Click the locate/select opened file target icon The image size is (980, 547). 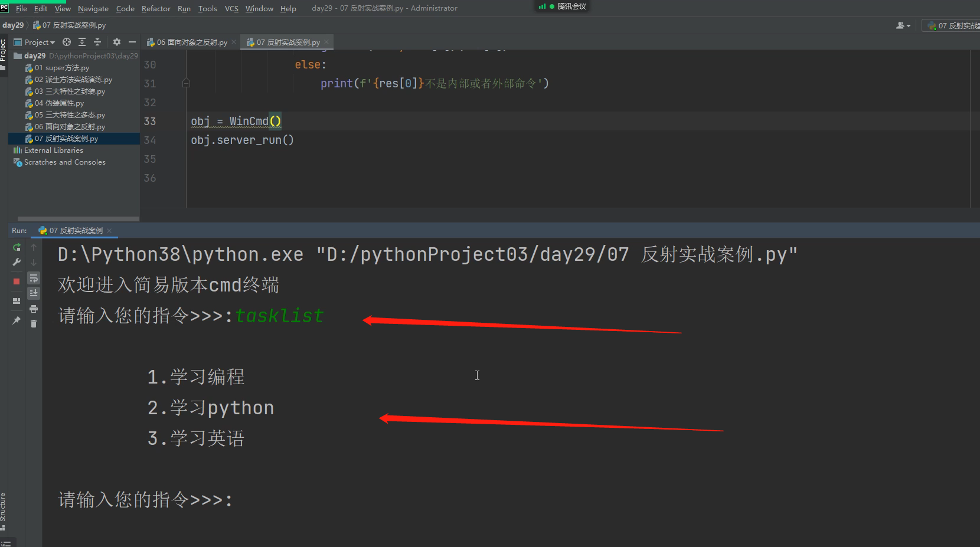point(67,42)
